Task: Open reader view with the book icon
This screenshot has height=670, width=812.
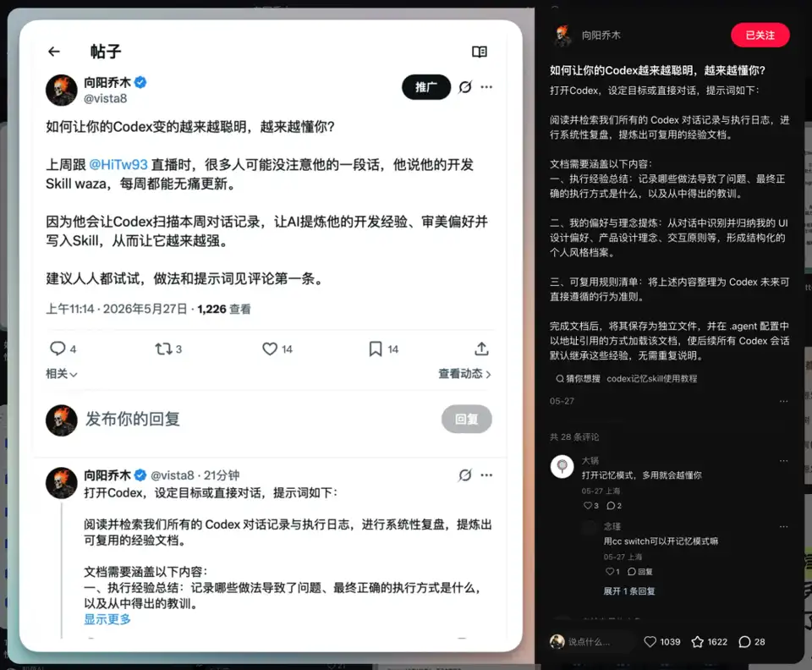Action: tap(479, 52)
